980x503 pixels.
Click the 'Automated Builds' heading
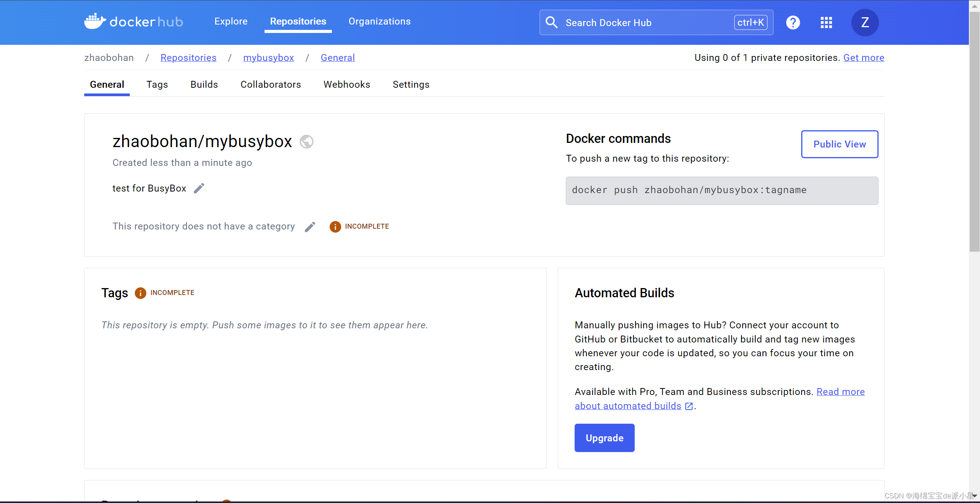click(624, 293)
